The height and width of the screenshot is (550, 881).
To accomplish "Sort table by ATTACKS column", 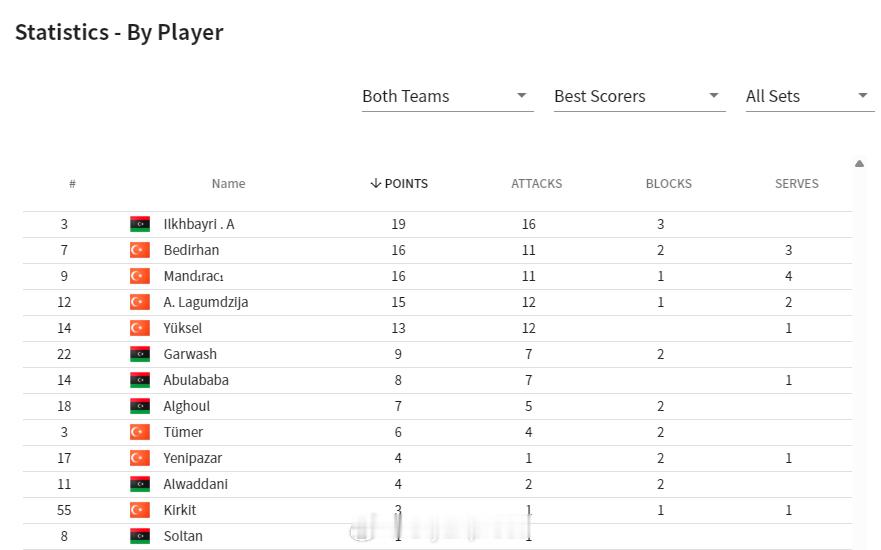I will click(537, 184).
